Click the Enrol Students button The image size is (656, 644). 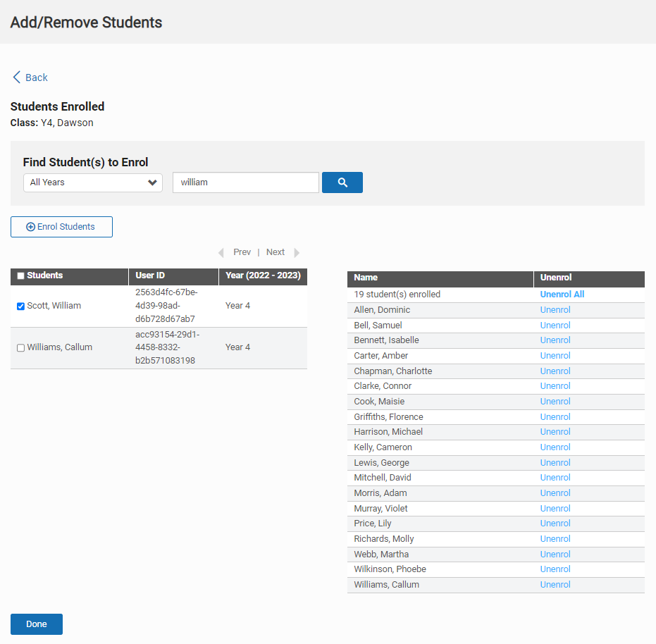[x=61, y=227]
